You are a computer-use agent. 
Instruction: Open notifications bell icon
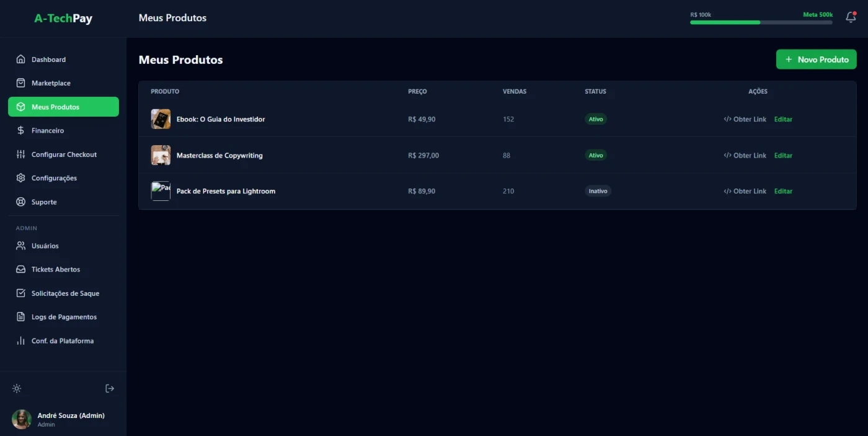click(x=851, y=17)
